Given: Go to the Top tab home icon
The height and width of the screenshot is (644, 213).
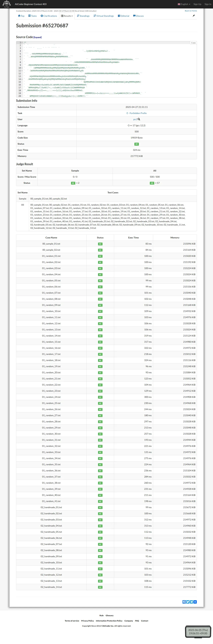Looking at the screenshot, I should coord(19,16).
